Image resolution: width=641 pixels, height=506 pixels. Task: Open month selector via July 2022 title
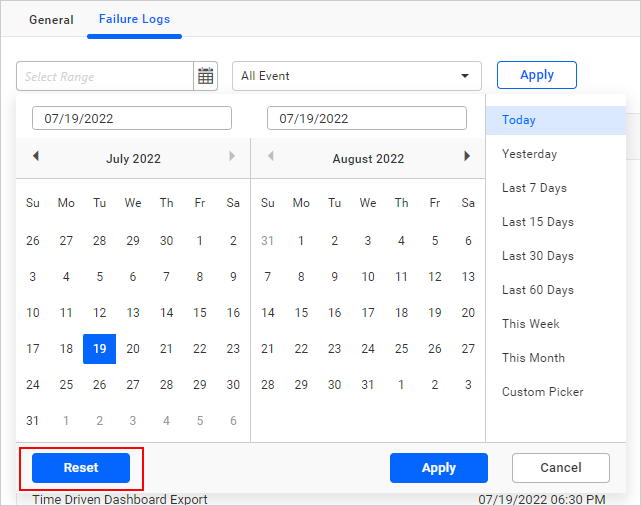133,158
